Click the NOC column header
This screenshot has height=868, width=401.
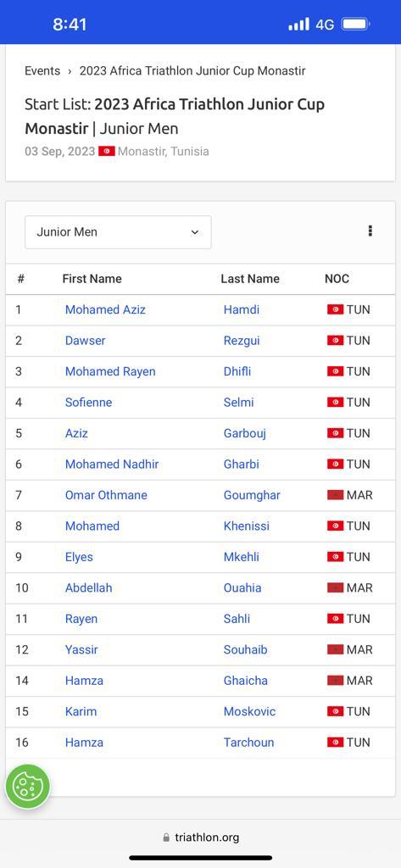(x=337, y=278)
